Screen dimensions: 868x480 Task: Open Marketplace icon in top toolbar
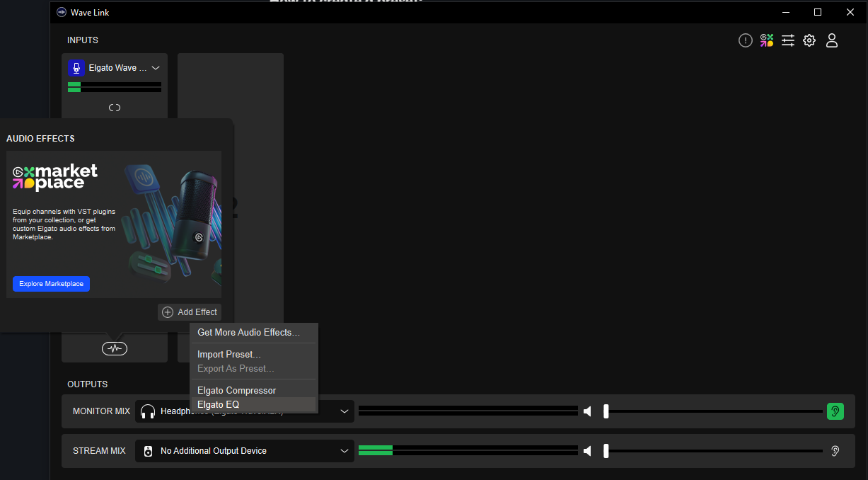pyautogui.click(x=767, y=40)
